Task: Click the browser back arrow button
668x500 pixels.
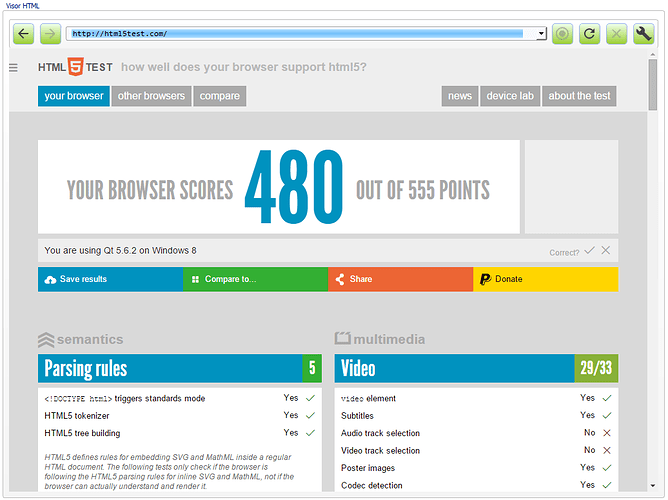Action: coord(23,34)
